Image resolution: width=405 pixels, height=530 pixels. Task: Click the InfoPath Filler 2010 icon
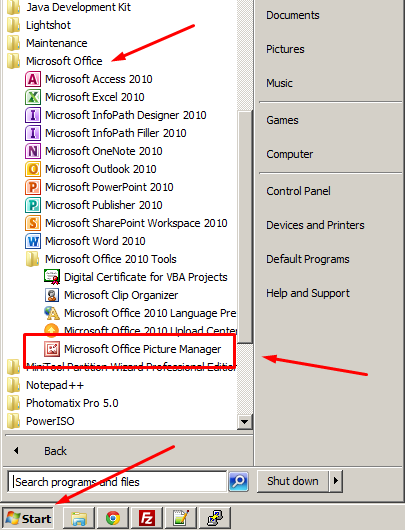click(x=33, y=133)
